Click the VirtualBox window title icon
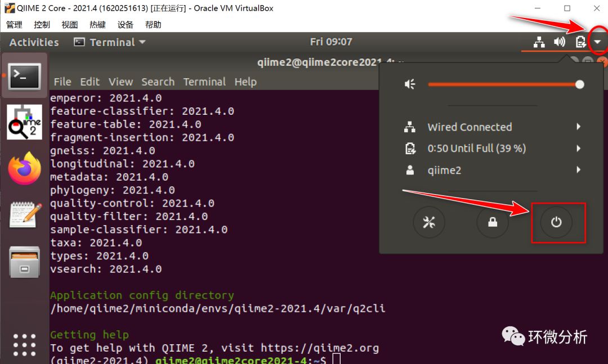This screenshot has height=364, width=608. click(10, 8)
